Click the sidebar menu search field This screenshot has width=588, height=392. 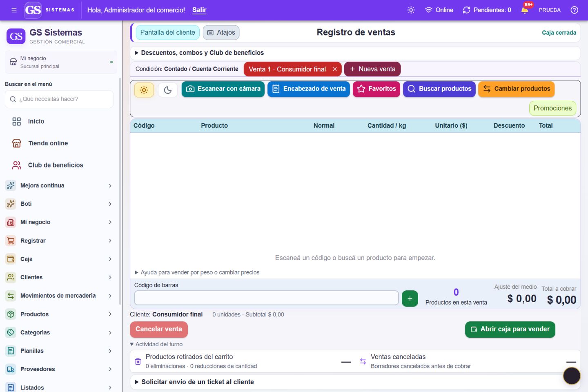coord(59,99)
